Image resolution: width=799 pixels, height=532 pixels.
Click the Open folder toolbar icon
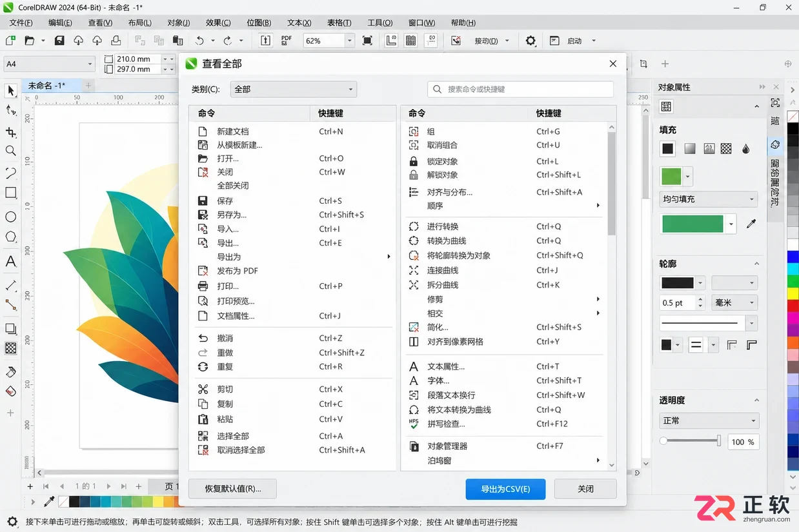(29, 41)
